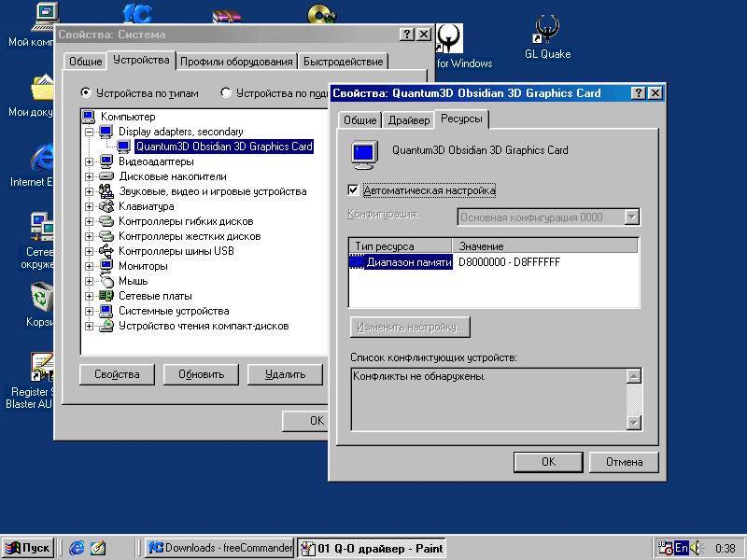Select Quantum3D Obsidian 3D Graphics Card tree item
This screenshot has height=560, width=747.
[x=224, y=147]
